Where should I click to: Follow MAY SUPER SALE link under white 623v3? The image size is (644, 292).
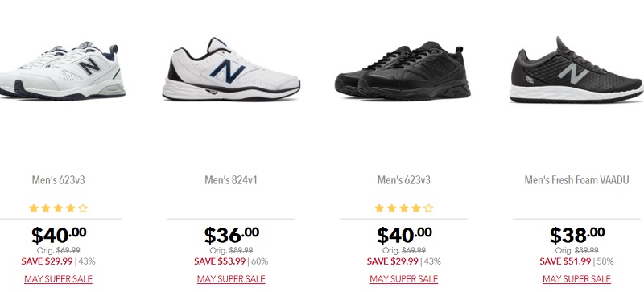click(58, 279)
